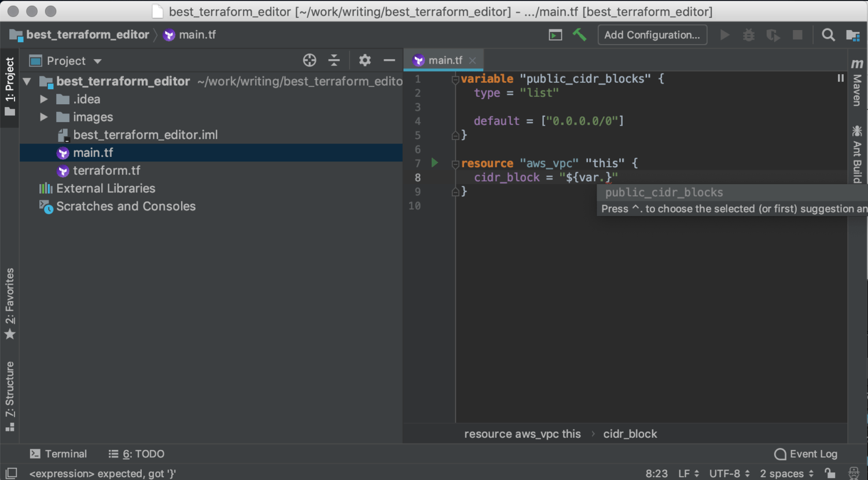Click the Debug bug icon in toolbar
868x480 pixels.
click(749, 35)
